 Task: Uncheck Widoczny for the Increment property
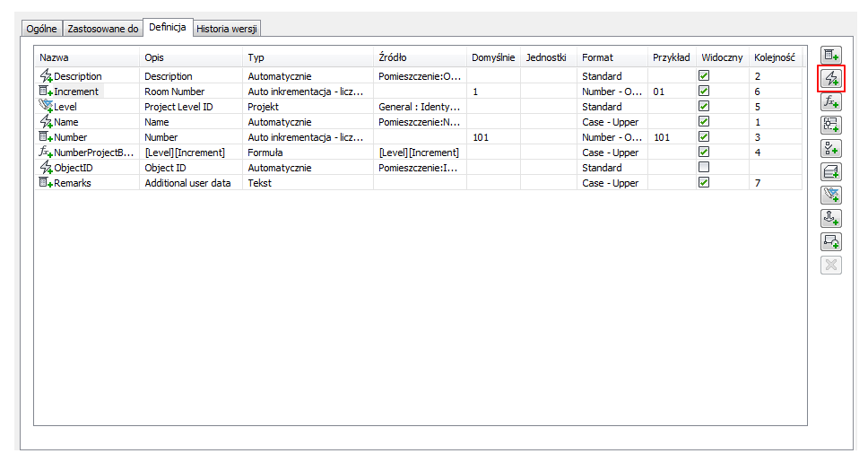(704, 91)
